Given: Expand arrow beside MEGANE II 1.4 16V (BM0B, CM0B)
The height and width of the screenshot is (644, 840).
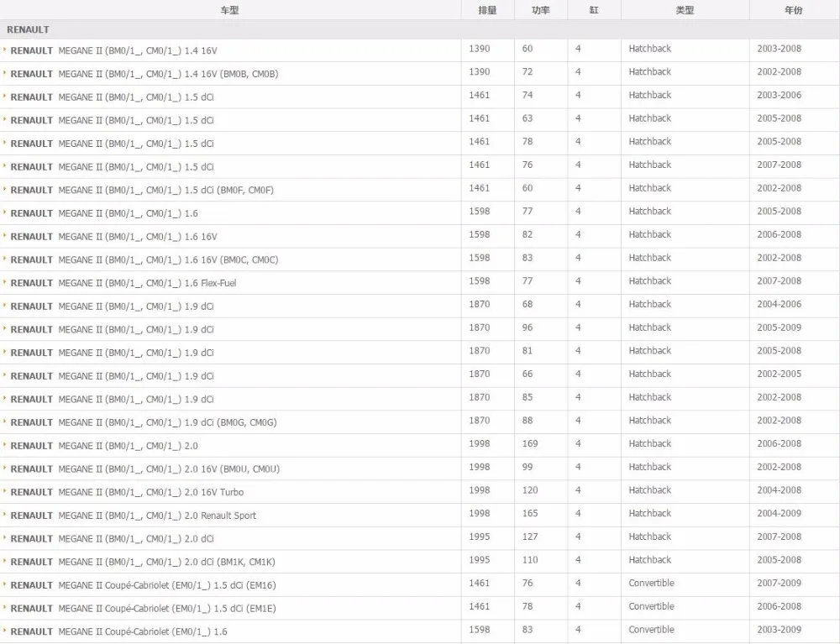Looking at the screenshot, I should tap(5, 73).
